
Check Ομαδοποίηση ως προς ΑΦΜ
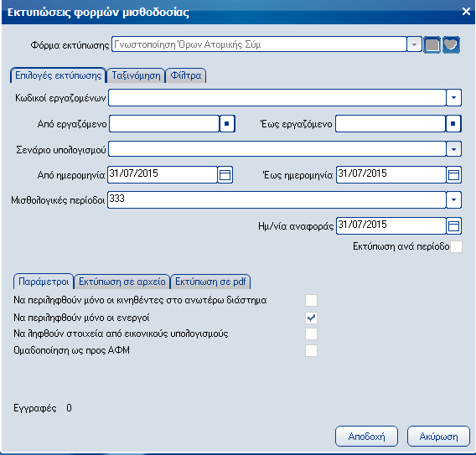311,350
